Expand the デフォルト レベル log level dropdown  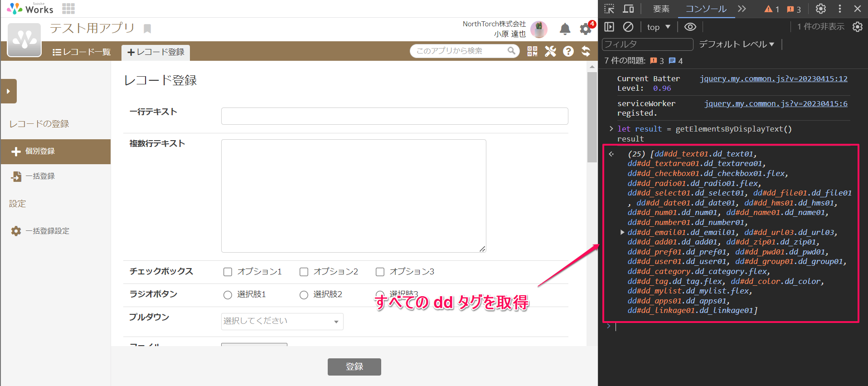pos(737,44)
